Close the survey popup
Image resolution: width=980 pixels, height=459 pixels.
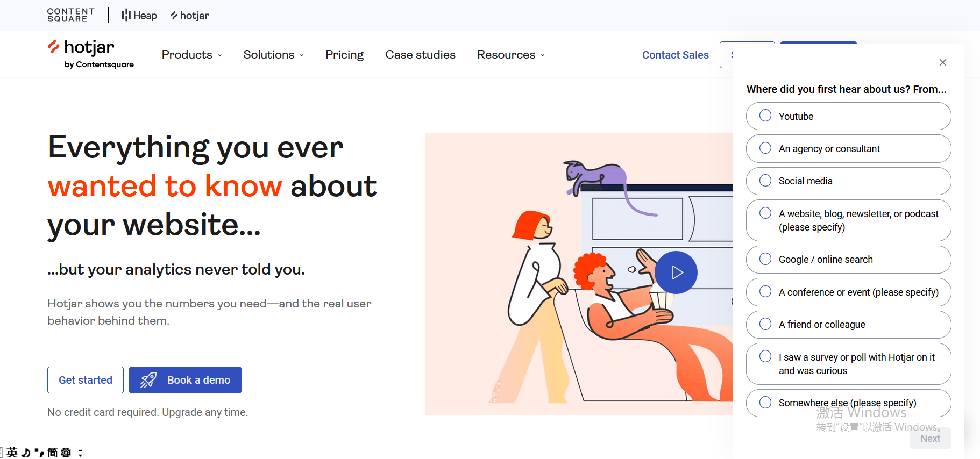tap(942, 62)
